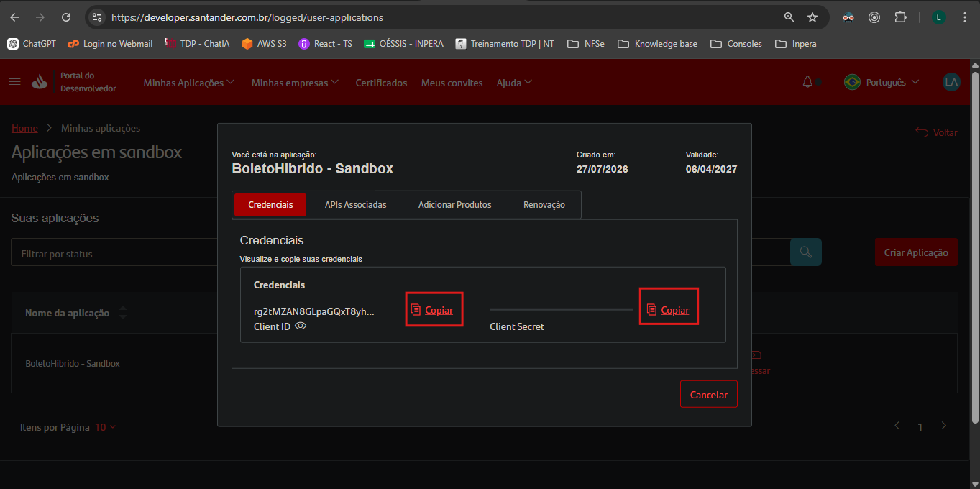Click the browser forward arrow
The height and width of the screenshot is (489, 980).
(40, 17)
